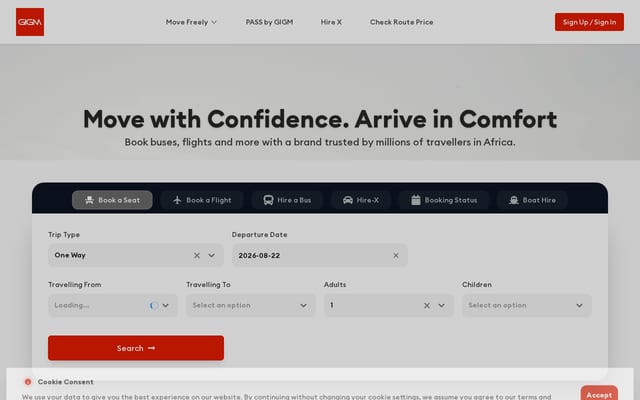640x400 pixels.
Task: Click the Departure Date label
Action: click(x=260, y=235)
